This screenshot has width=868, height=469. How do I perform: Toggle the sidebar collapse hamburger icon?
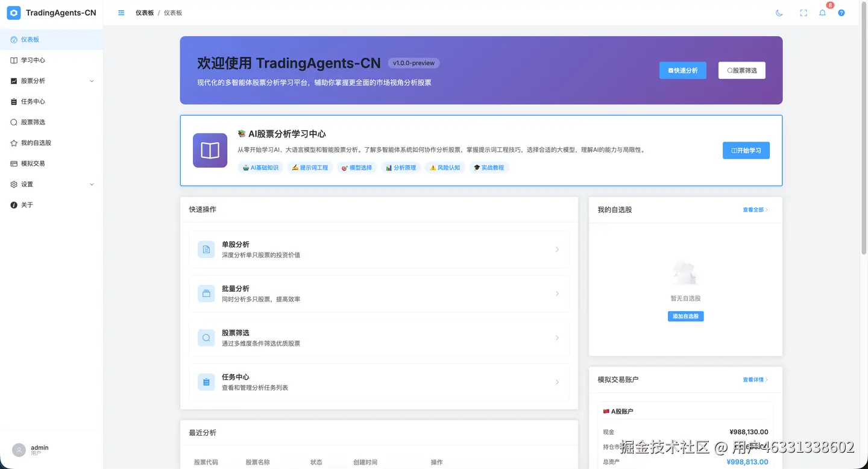click(121, 13)
